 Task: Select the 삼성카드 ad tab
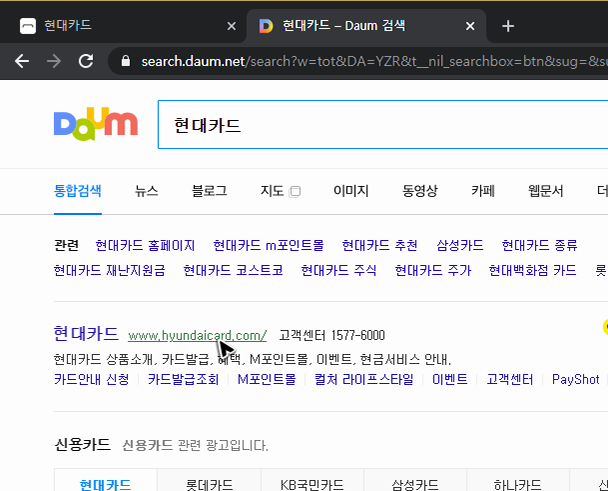point(415,480)
